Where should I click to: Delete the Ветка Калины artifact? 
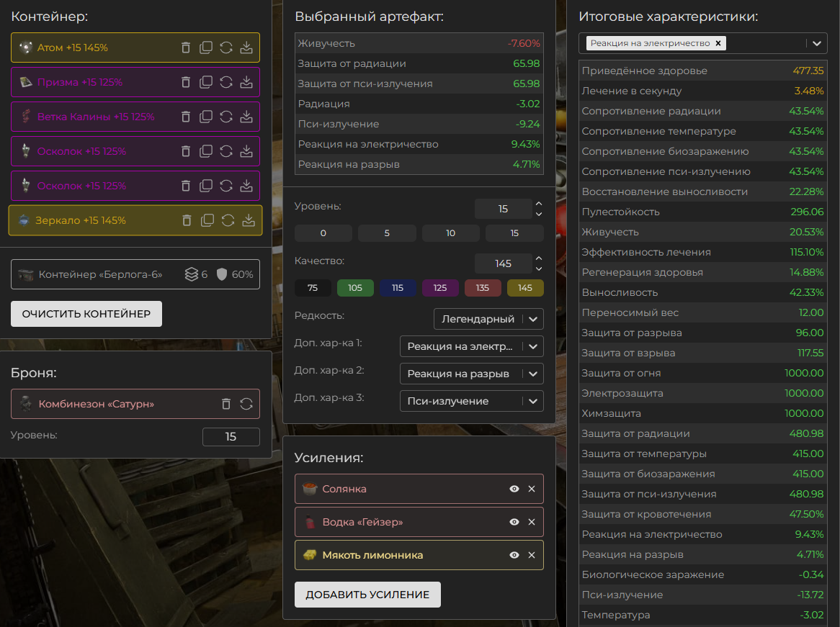186,117
